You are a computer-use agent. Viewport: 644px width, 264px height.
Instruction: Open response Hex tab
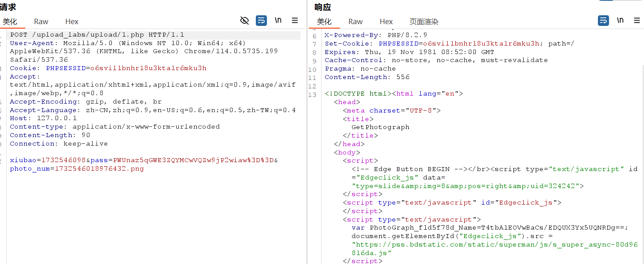(386, 21)
